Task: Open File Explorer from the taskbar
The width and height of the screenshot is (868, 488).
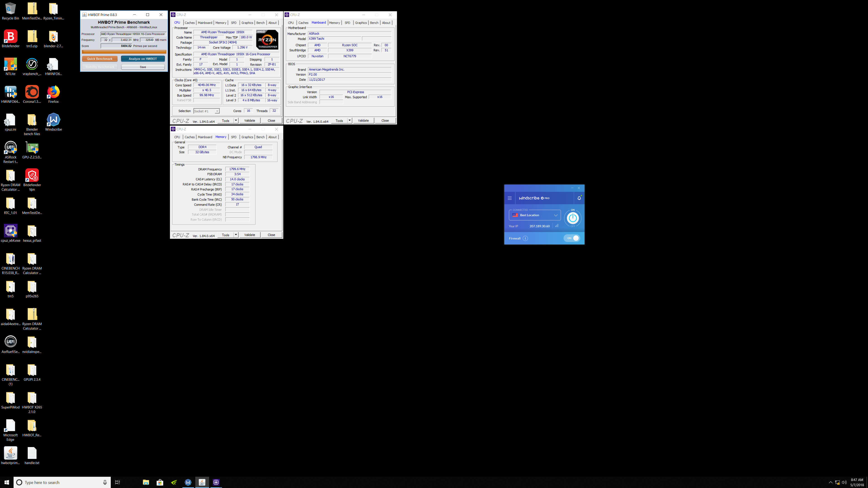Action: pyautogui.click(x=146, y=482)
